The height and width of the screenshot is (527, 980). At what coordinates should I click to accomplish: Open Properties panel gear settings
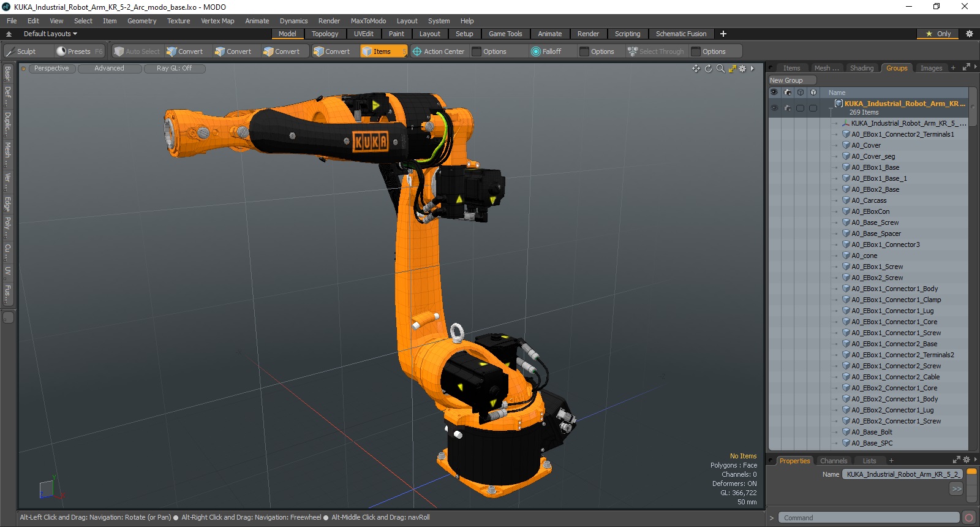coord(967,460)
